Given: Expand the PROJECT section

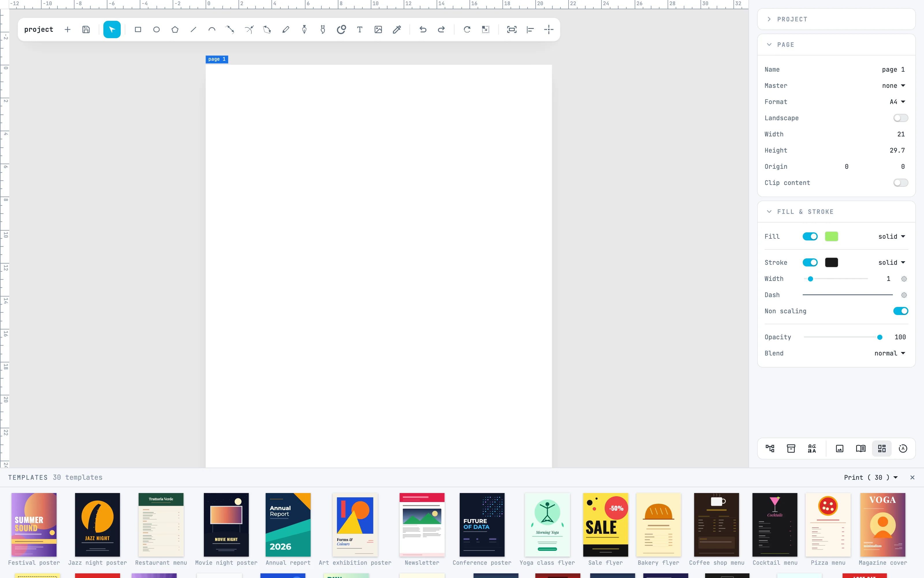Looking at the screenshot, I should tap(836, 19).
